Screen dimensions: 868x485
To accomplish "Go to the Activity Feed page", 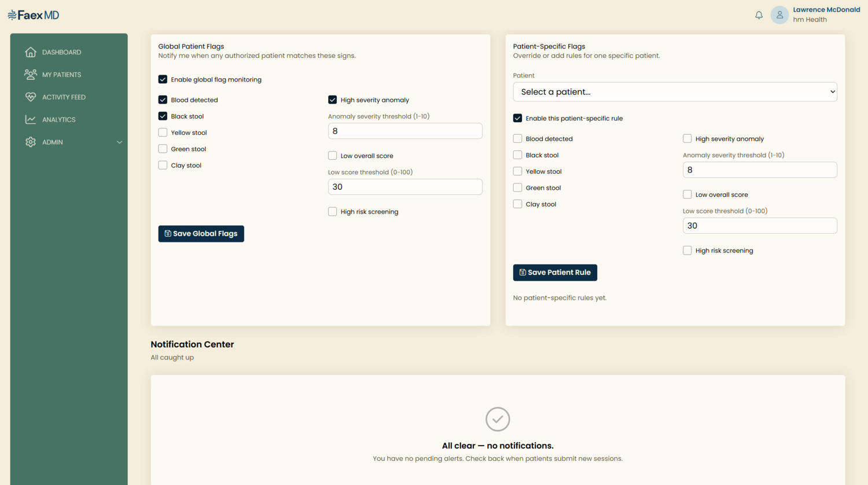I will tap(64, 97).
